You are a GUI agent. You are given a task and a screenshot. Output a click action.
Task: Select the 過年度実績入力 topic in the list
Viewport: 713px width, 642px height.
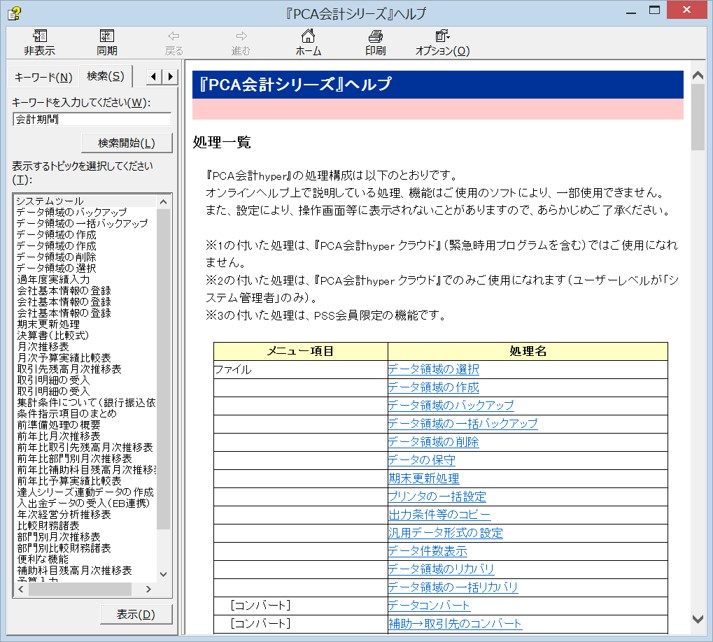click(x=53, y=279)
